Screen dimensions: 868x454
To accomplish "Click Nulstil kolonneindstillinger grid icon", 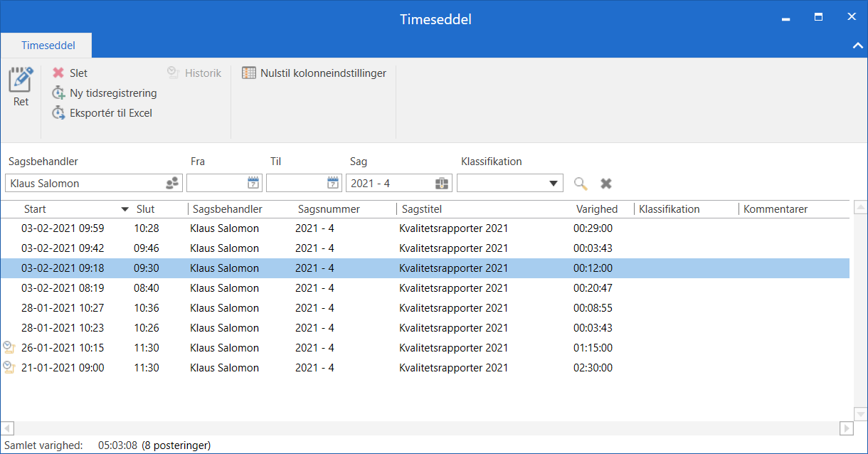I will [x=249, y=73].
